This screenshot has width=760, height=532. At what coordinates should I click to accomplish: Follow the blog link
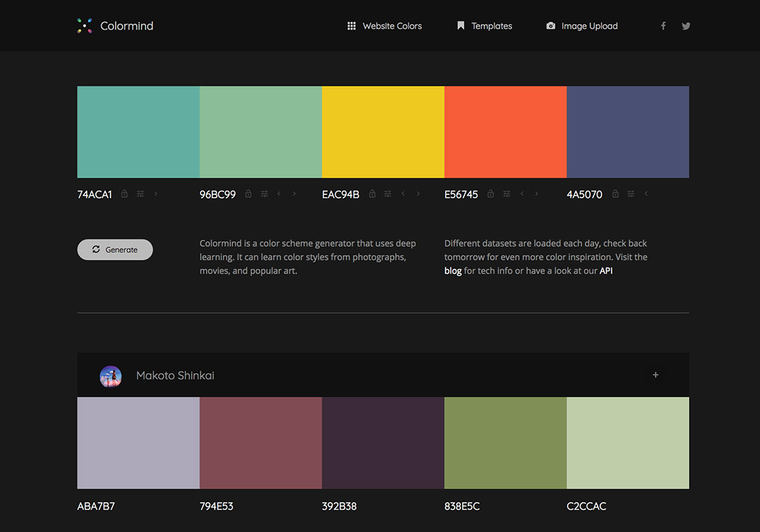click(453, 271)
